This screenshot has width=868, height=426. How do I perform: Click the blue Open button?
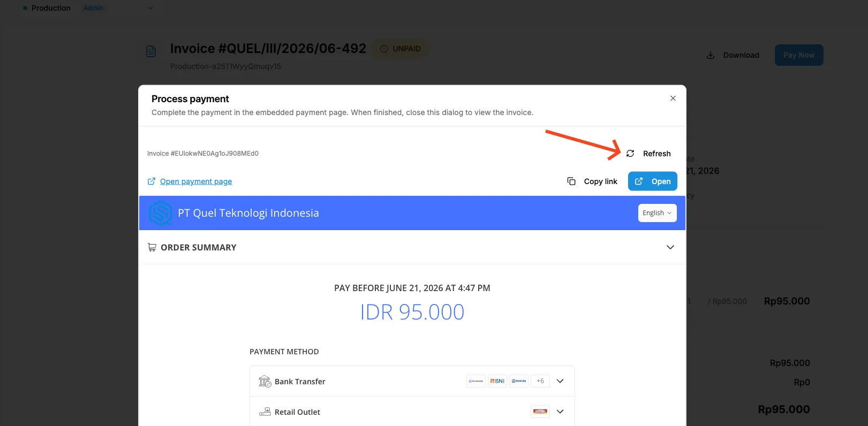[x=653, y=181]
